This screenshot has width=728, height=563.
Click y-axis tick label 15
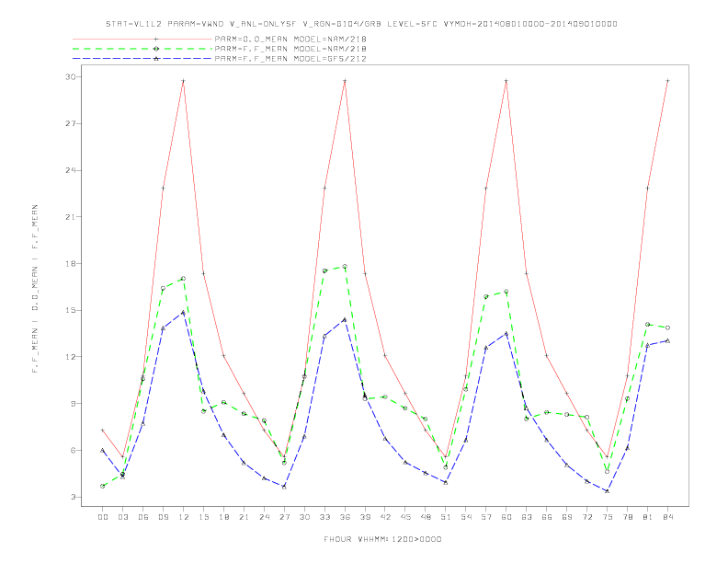[70, 310]
